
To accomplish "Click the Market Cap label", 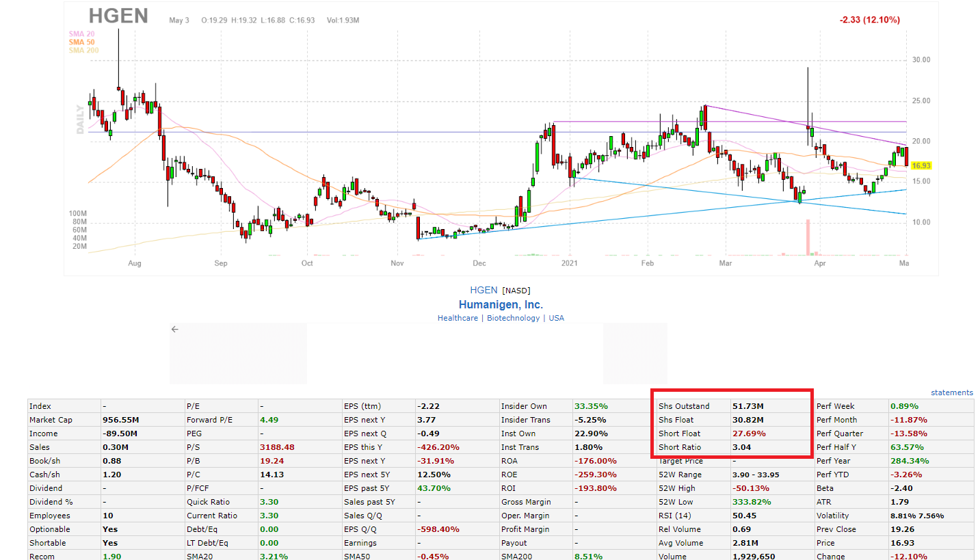I will click(x=51, y=420).
